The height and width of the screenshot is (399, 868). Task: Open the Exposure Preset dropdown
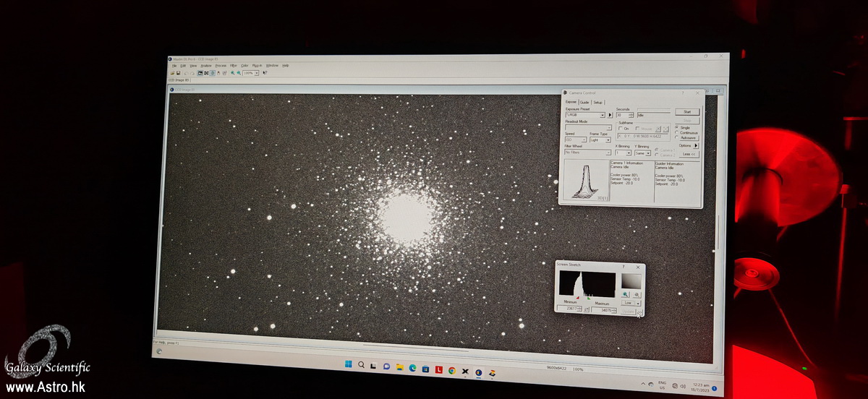[602, 115]
